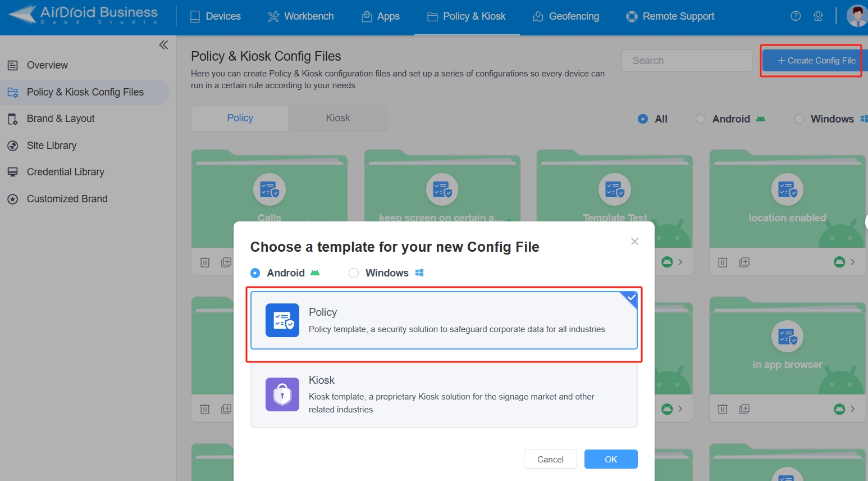Click the Android badge on in app browser
Screen dimensions: 868x481
pos(839,409)
